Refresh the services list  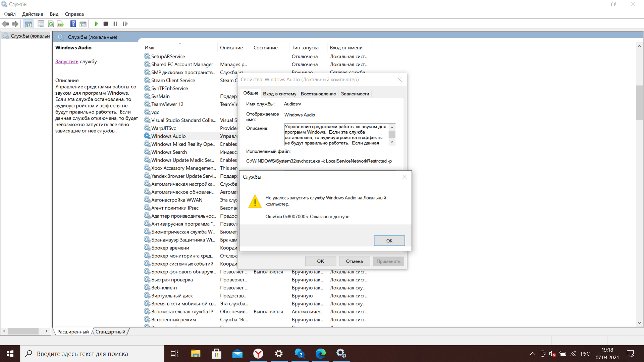pos(51,24)
